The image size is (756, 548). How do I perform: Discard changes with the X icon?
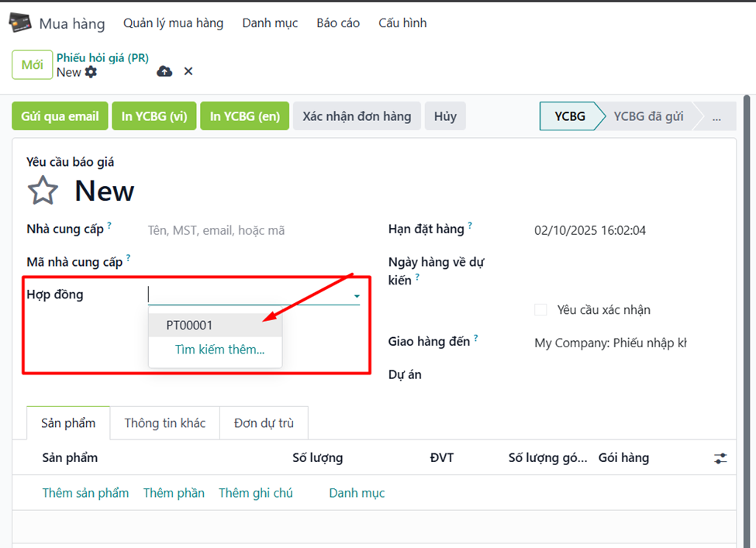[x=188, y=71]
